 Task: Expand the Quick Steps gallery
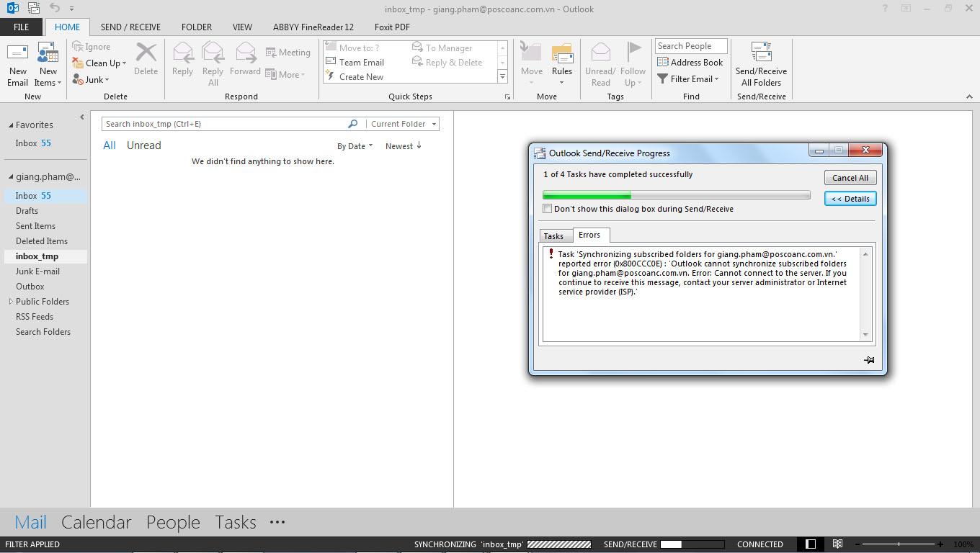pos(502,76)
